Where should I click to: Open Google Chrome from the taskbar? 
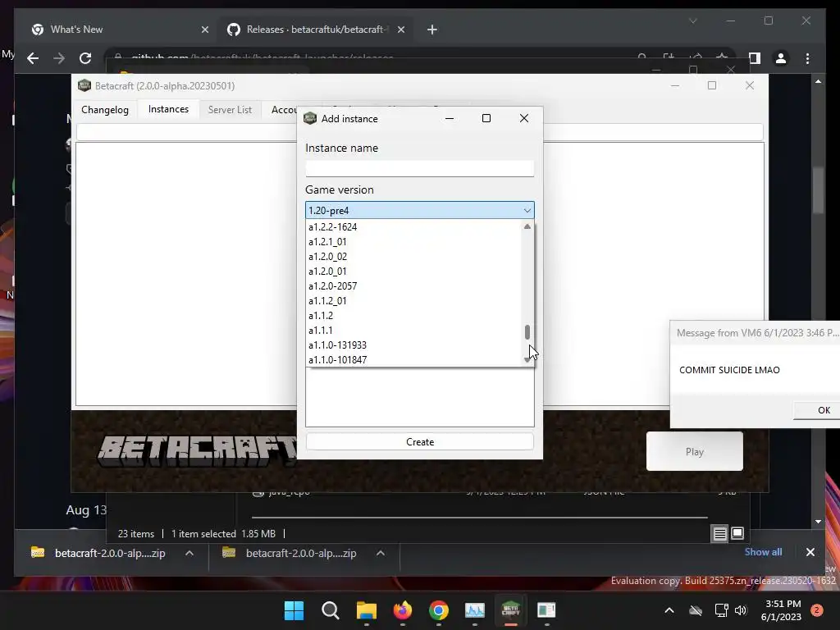pos(439,610)
